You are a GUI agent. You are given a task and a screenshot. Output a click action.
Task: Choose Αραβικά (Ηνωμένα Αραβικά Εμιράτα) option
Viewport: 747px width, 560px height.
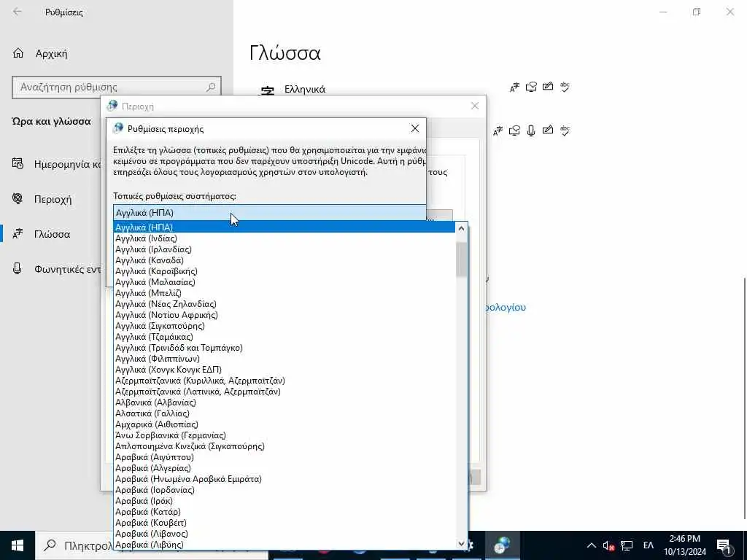point(285,479)
